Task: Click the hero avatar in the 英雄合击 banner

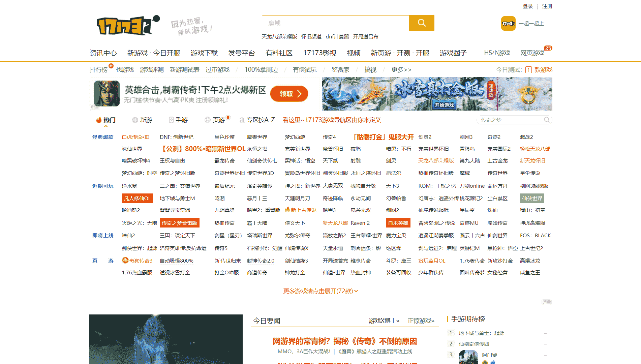Action: 107,93
